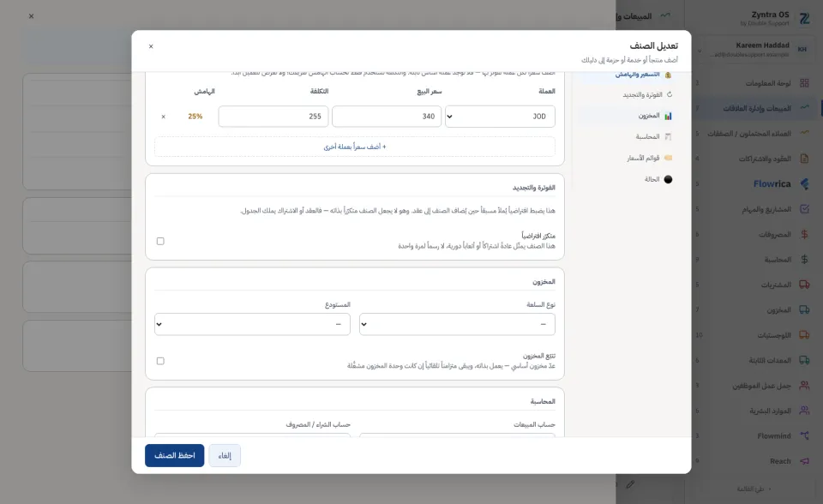Go to the accounting section in dialog nav
The width and height of the screenshot is (823, 504).
(628, 136)
